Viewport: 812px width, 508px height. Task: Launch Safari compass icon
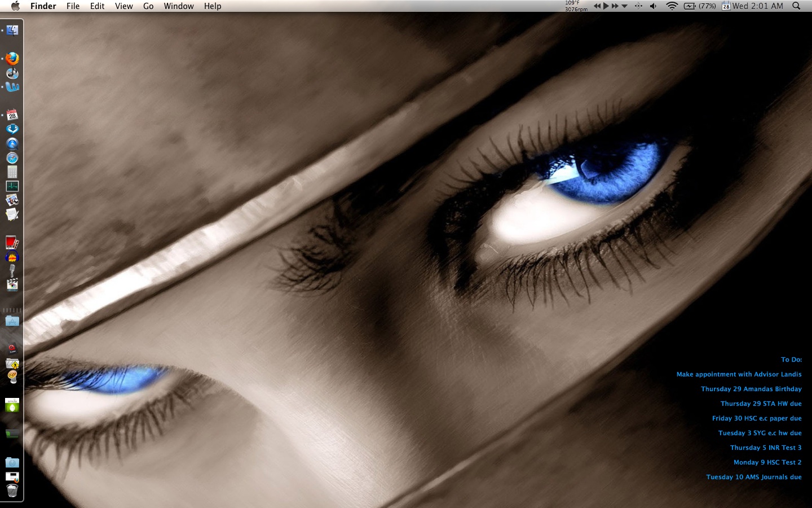pyautogui.click(x=12, y=157)
